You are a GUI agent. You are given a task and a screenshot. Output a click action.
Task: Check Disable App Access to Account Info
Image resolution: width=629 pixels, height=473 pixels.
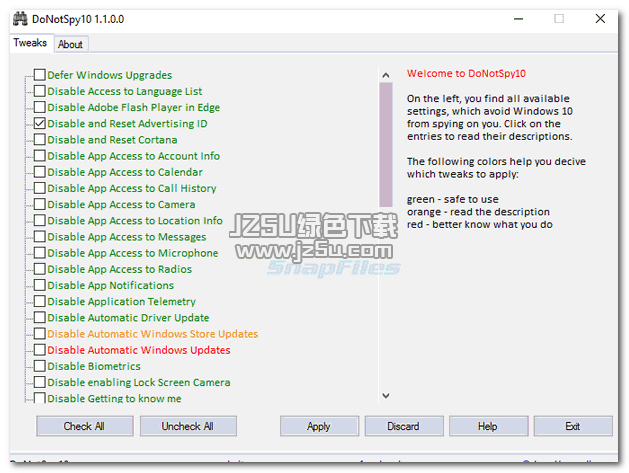click(39, 156)
